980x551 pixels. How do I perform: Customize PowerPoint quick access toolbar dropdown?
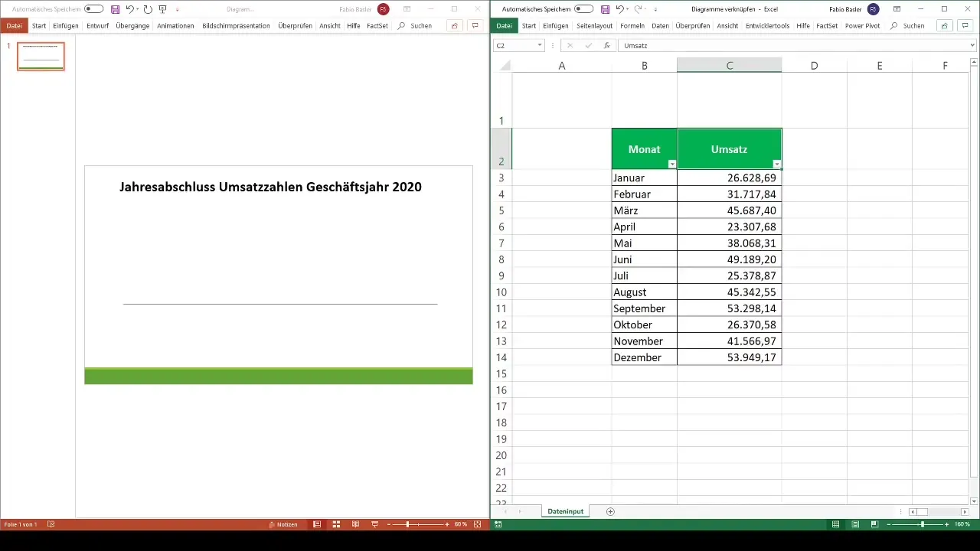[178, 9]
